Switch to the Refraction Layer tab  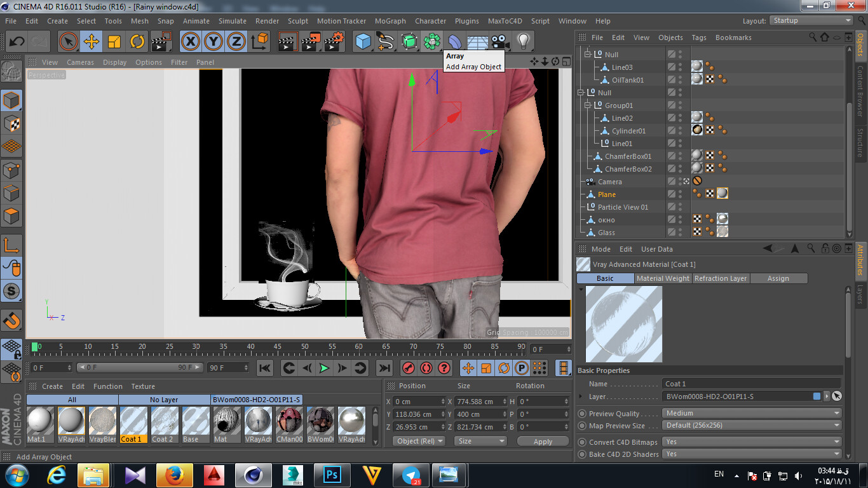click(x=720, y=278)
